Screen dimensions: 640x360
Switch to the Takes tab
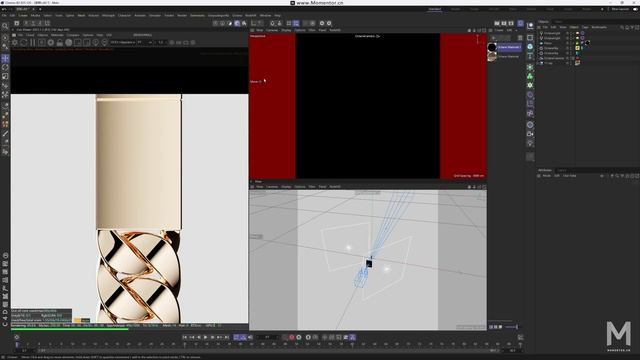(x=558, y=22)
